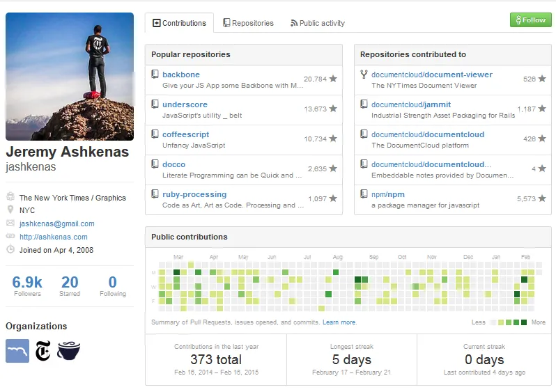The height and width of the screenshot is (392, 556).
Task: Click the 5 days longest streak value
Action: pos(352,359)
